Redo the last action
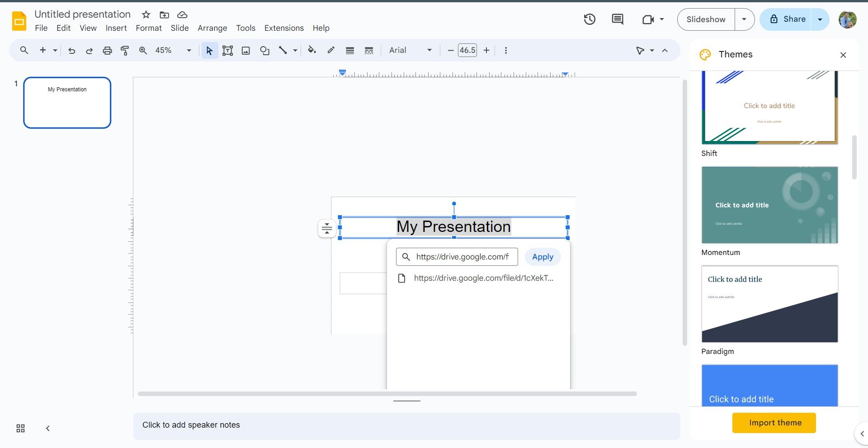868x448 pixels. (x=89, y=51)
